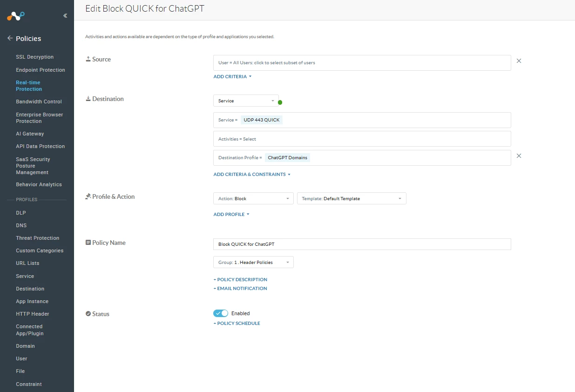575x392 pixels.
Task: Remove the Destination Profile criteria row
Action: pos(519,155)
